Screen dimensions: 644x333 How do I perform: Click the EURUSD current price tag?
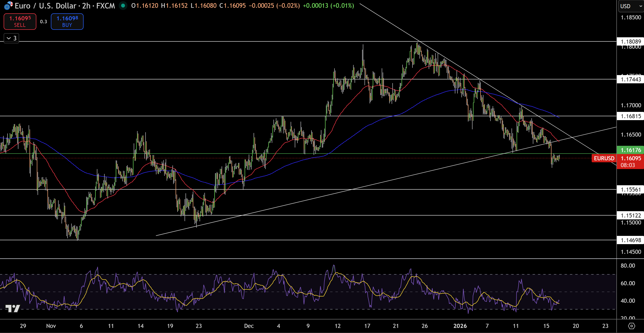click(x=604, y=158)
